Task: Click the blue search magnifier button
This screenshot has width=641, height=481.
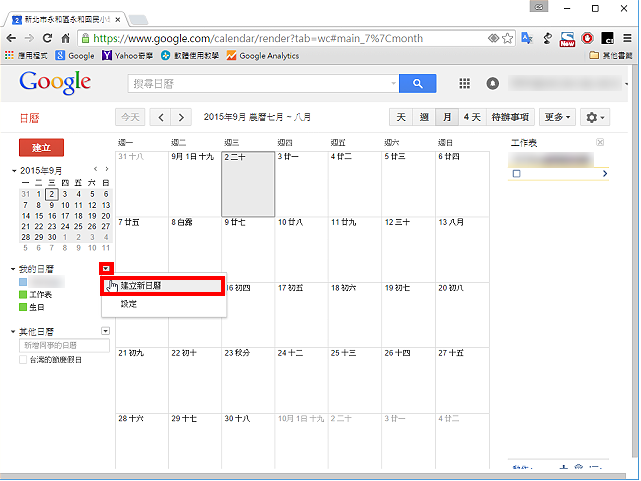Action: [x=417, y=83]
